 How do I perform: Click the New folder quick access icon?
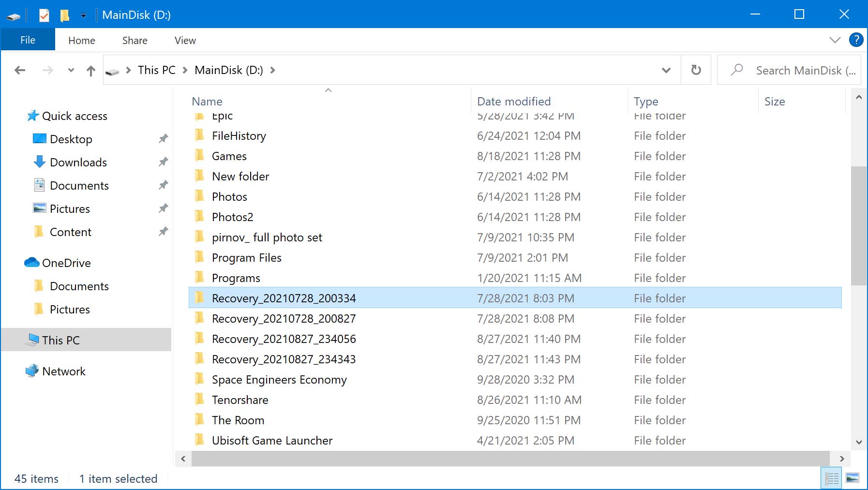pyautogui.click(x=64, y=15)
